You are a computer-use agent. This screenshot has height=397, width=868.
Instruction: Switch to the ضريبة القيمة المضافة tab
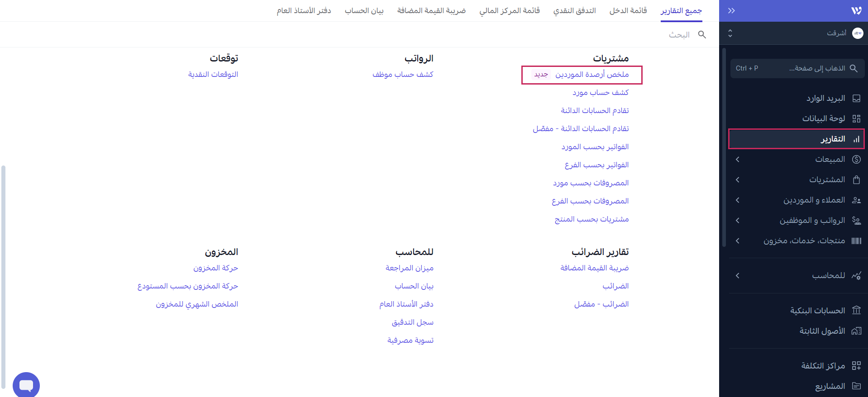click(431, 11)
